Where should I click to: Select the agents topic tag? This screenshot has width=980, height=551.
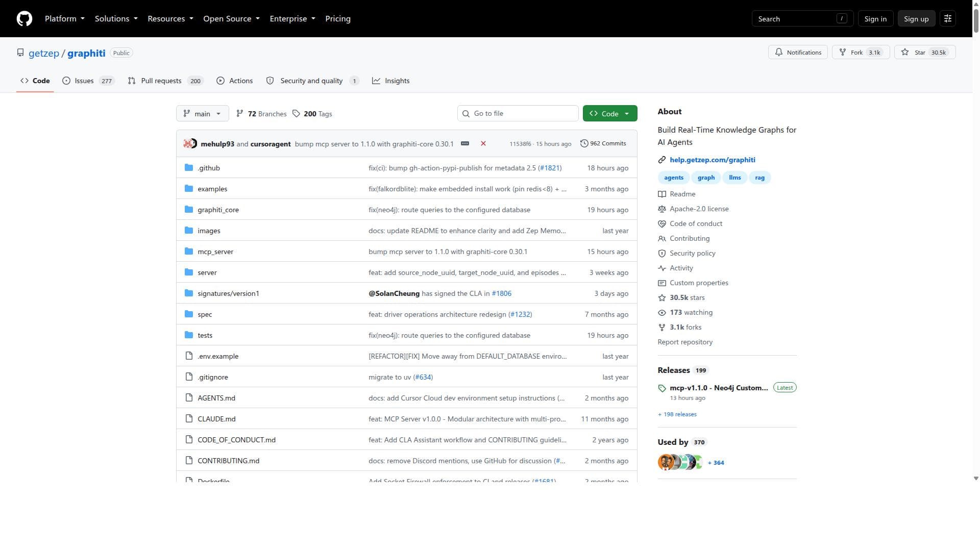pos(673,178)
